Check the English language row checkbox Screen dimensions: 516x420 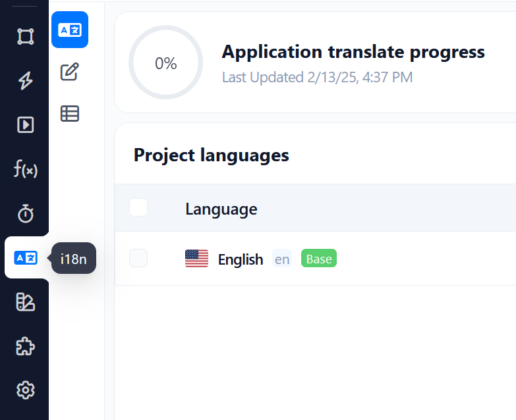[x=138, y=258]
